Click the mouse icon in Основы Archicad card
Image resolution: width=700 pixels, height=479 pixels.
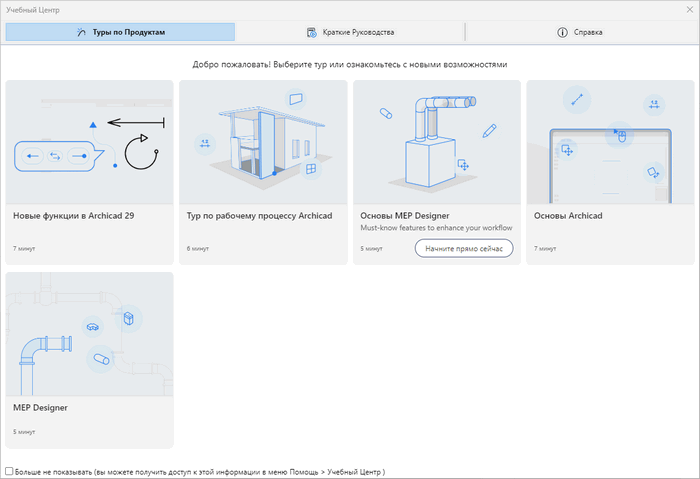click(x=619, y=136)
